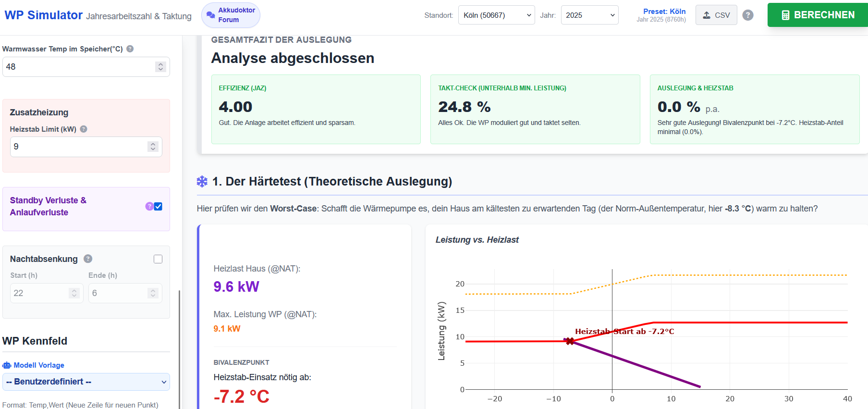
Task: Click the robot icon by Modell Vorlage
Action: point(7,365)
